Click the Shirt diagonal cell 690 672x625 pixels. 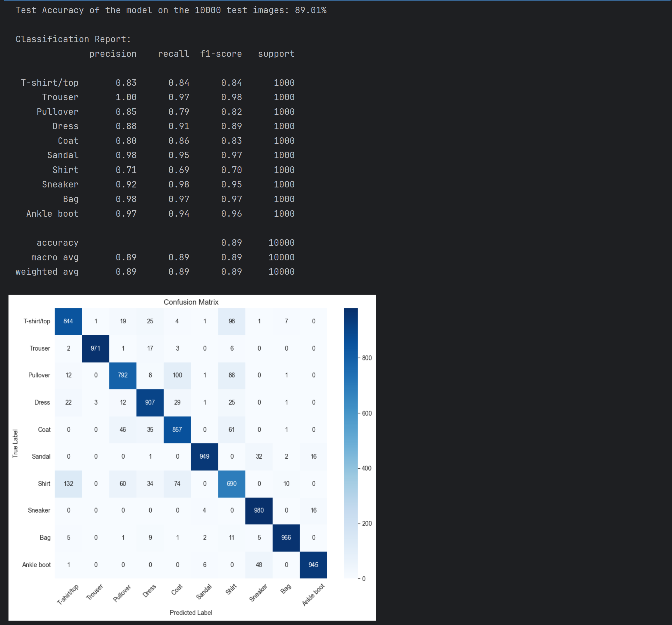click(x=232, y=483)
